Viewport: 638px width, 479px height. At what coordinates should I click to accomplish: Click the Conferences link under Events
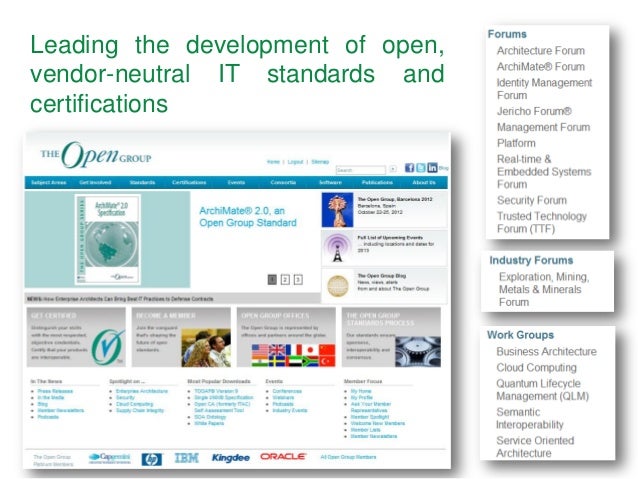click(x=287, y=391)
